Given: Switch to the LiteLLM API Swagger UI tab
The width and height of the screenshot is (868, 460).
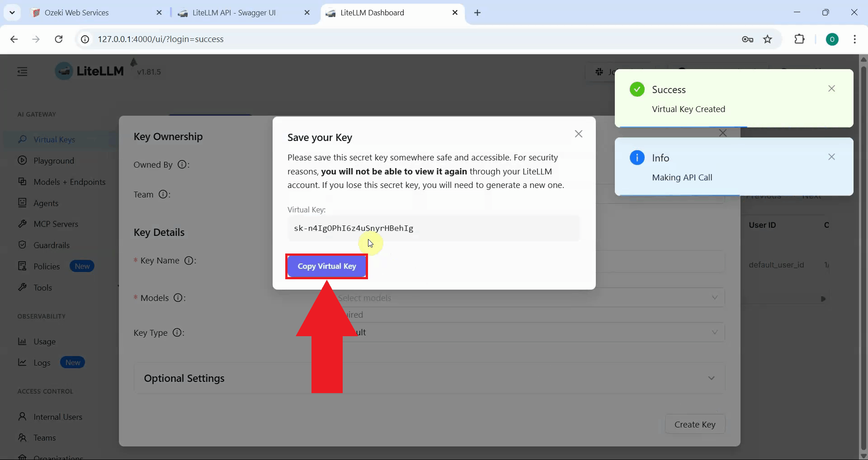Looking at the screenshot, I should 233,12.
